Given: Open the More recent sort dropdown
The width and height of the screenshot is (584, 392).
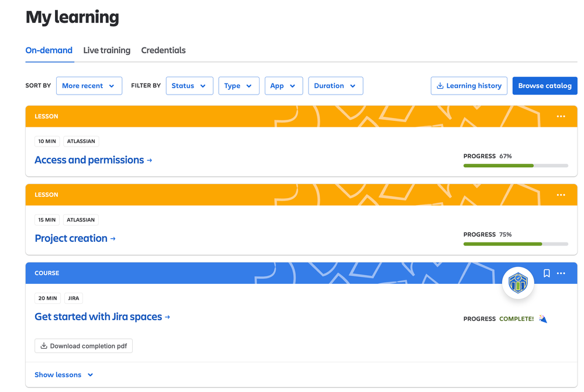Looking at the screenshot, I should tap(89, 86).
